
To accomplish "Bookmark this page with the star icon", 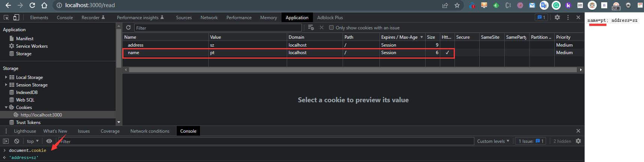I will [457, 5].
